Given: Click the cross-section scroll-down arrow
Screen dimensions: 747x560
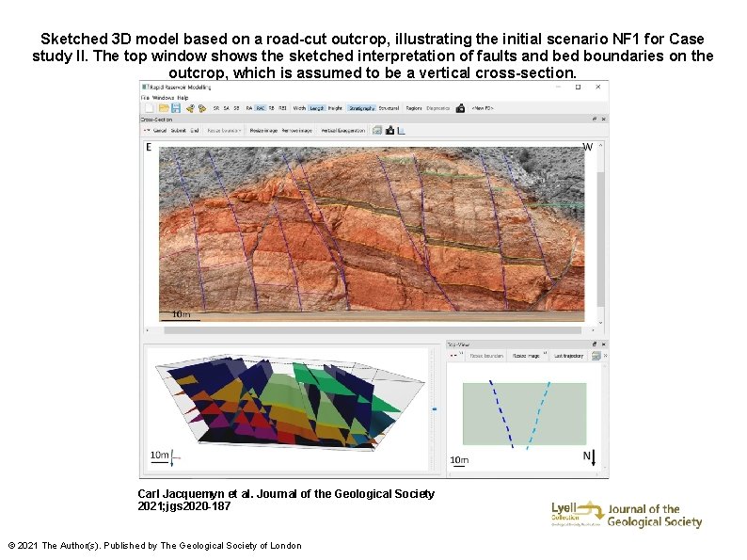Looking at the screenshot, I should [x=601, y=323].
